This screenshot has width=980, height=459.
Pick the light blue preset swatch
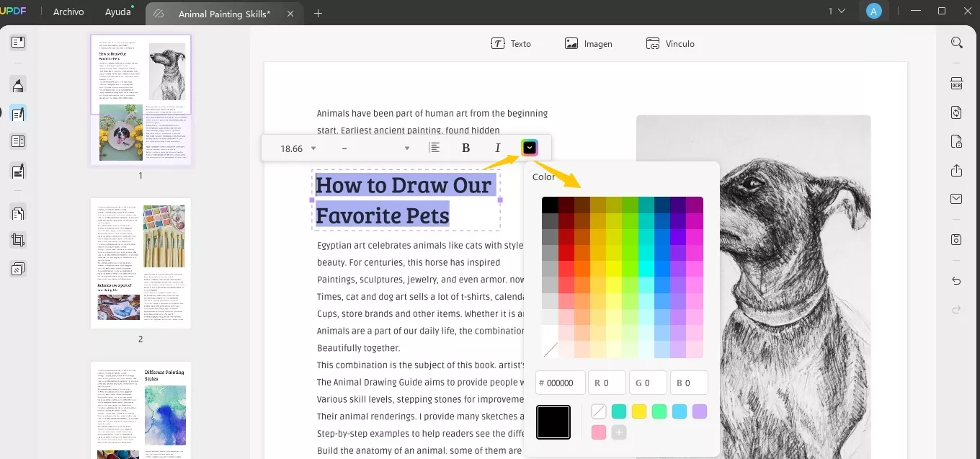pos(680,411)
